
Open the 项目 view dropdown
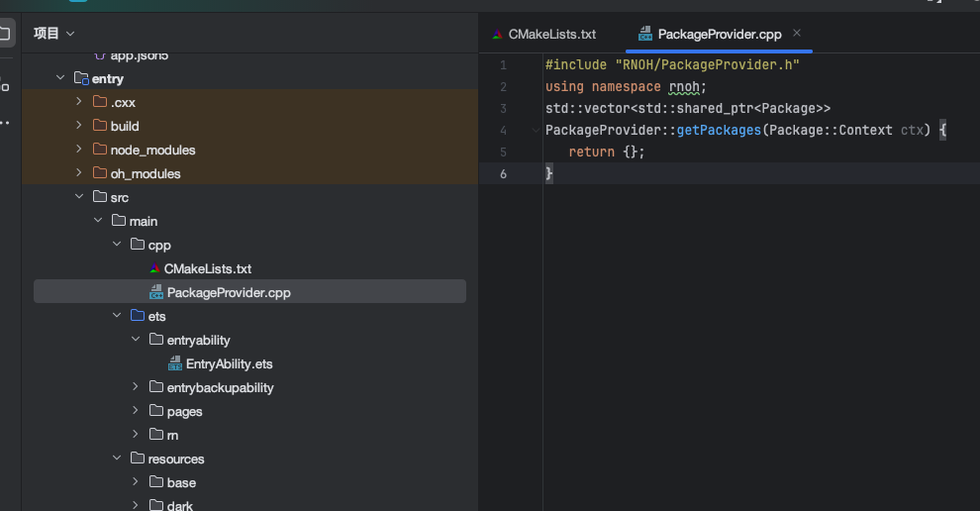pyautogui.click(x=54, y=33)
